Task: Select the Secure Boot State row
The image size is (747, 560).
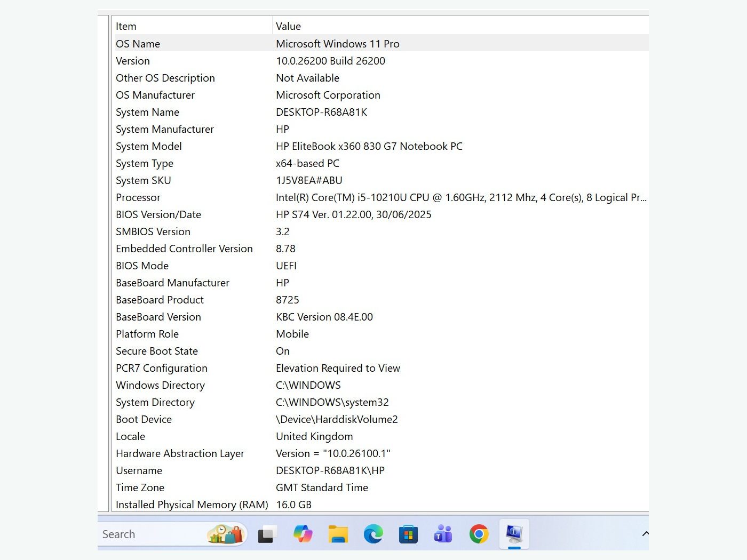Action: (381, 351)
